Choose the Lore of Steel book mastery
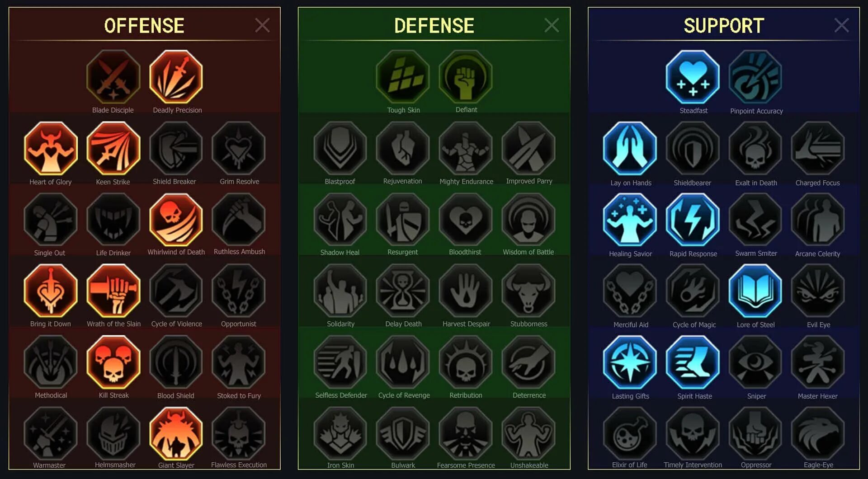The image size is (868, 479). 755,291
